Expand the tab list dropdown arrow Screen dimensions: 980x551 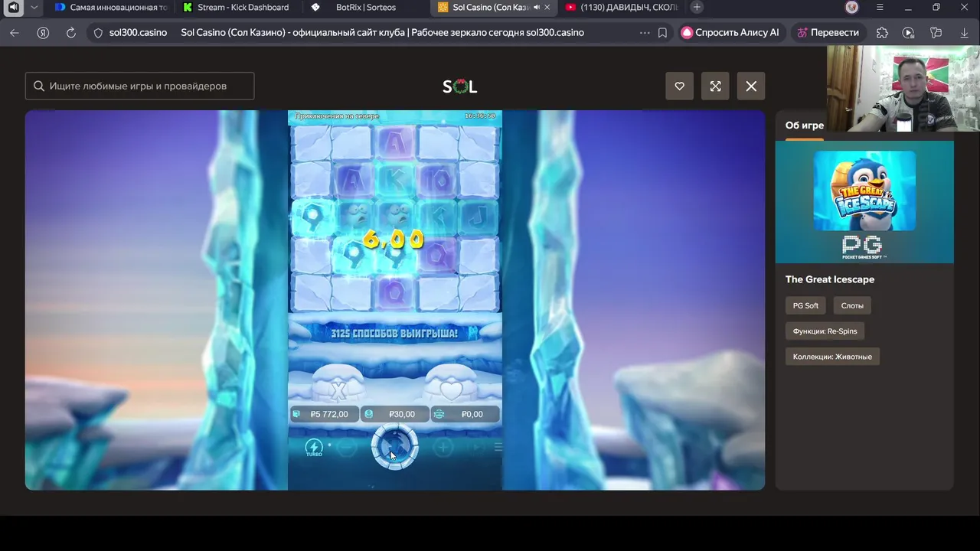pyautogui.click(x=34, y=8)
